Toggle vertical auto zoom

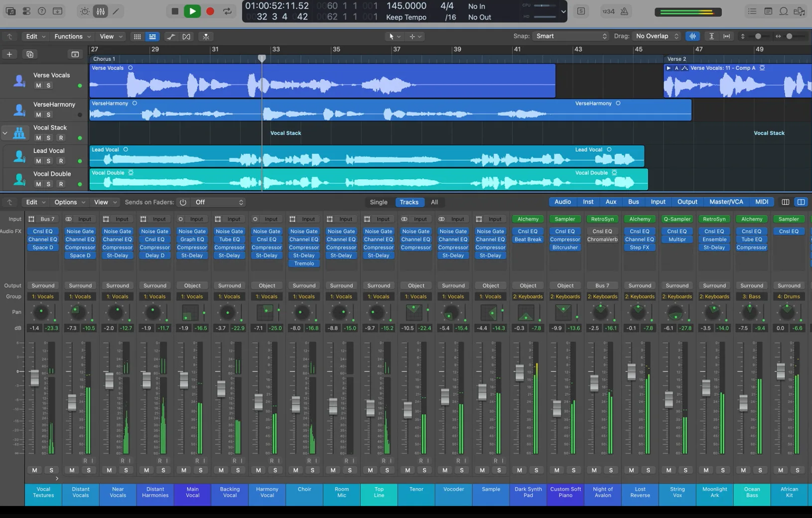coord(711,36)
